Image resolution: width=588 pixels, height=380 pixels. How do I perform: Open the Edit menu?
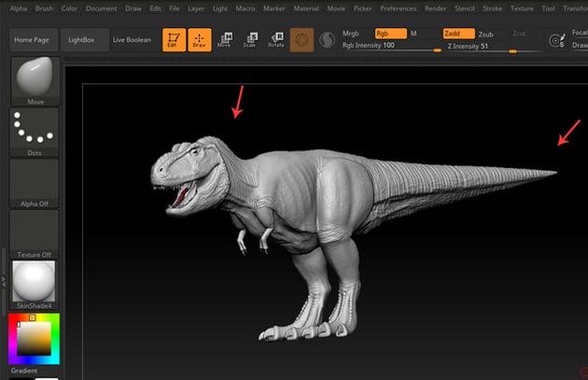[x=155, y=8]
